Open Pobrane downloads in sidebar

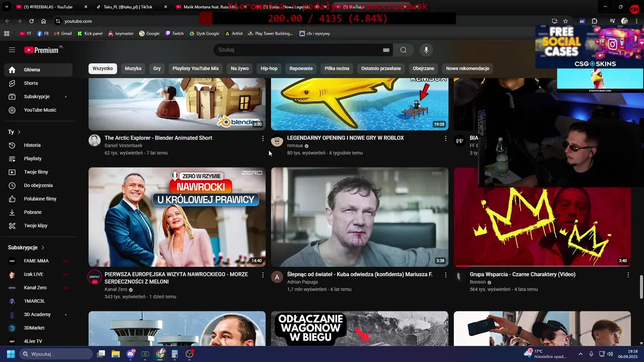click(38, 212)
